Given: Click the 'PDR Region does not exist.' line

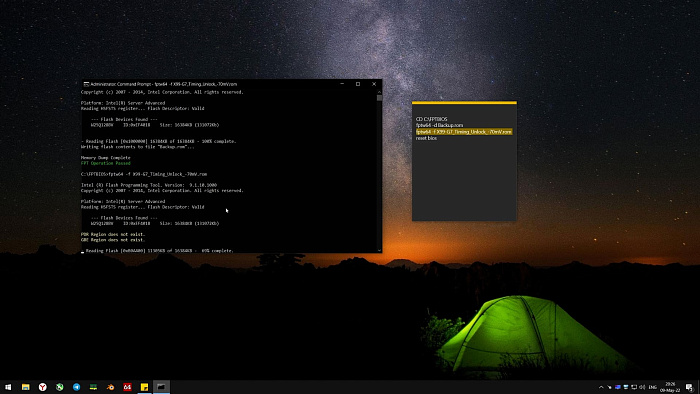Looking at the screenshot, I should [113, 234].
